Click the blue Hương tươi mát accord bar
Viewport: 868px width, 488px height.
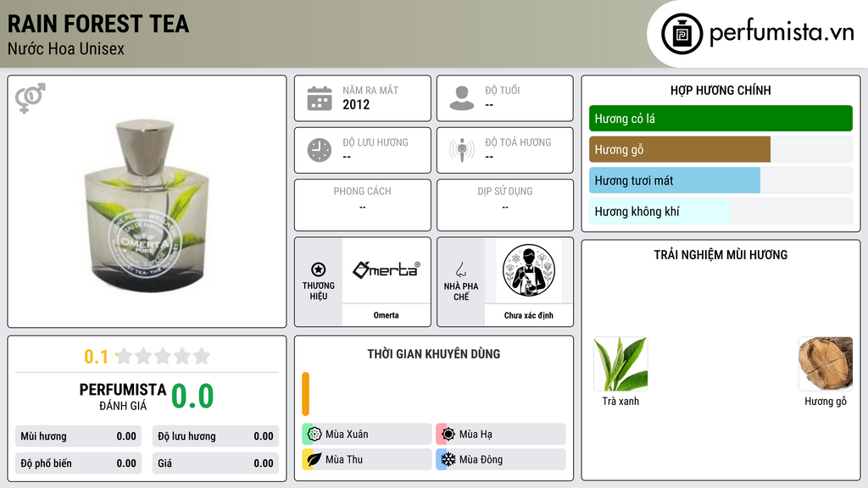[675, 180]
